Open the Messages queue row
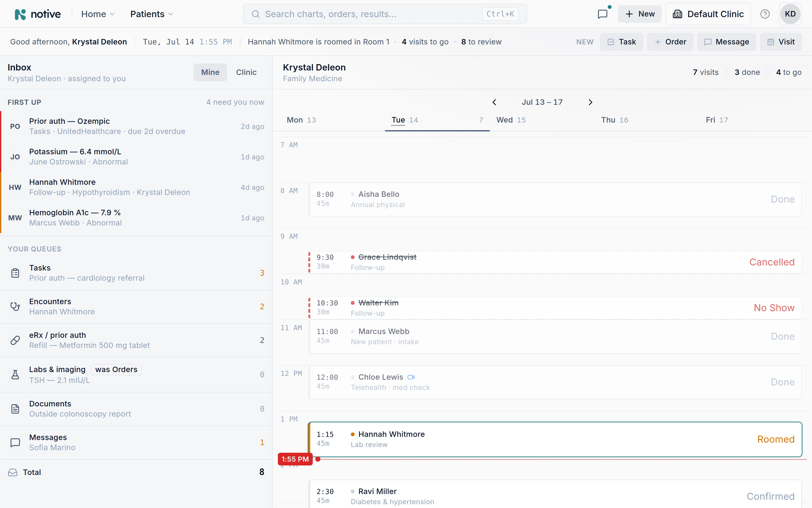 point(136,442)
